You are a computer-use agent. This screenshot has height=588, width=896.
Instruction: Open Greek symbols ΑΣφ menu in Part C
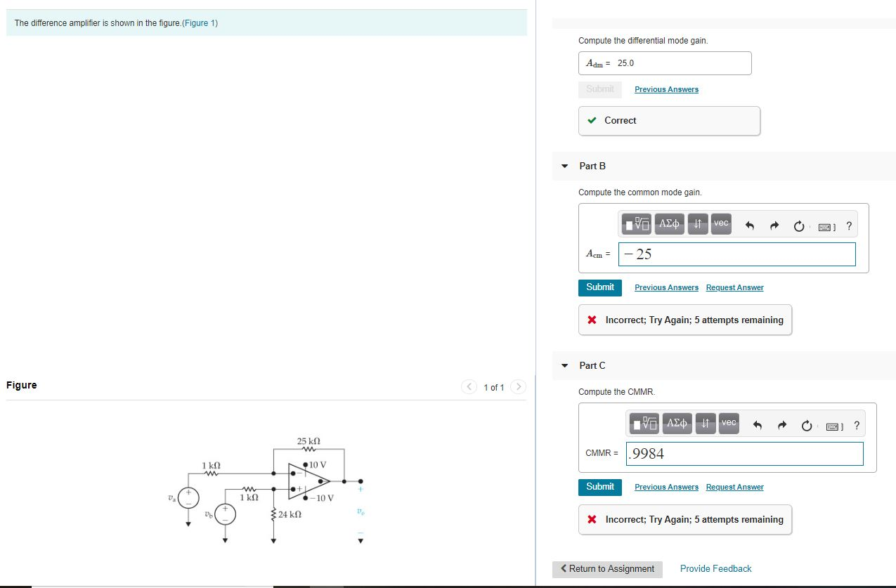click(x=677, y=424)
